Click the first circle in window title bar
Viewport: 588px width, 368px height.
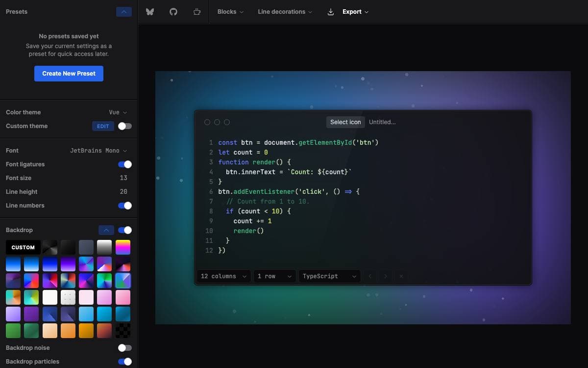click(x=207, y=122)
